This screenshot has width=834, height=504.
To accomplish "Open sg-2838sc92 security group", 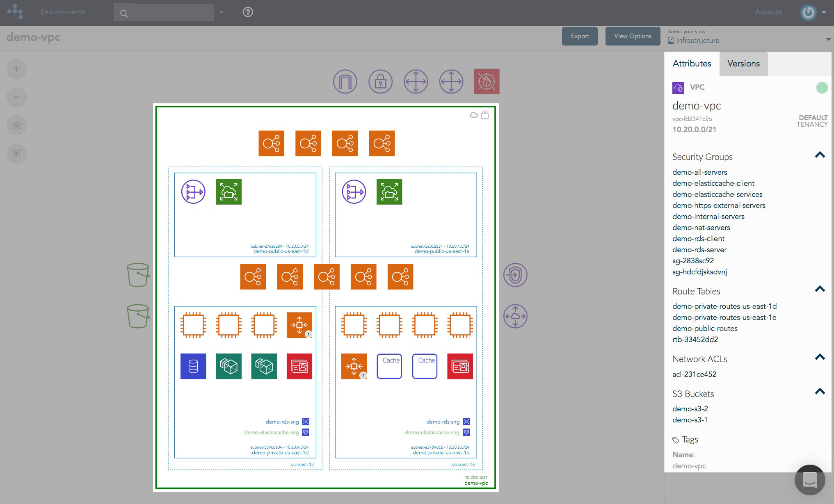I will tap(693, 261).
